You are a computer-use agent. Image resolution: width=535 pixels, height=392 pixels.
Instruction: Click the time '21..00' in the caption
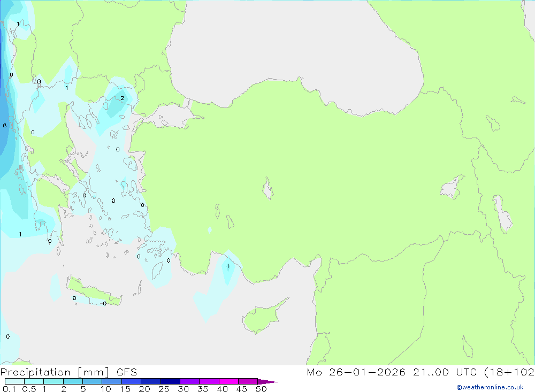click(x=431, y=372)
